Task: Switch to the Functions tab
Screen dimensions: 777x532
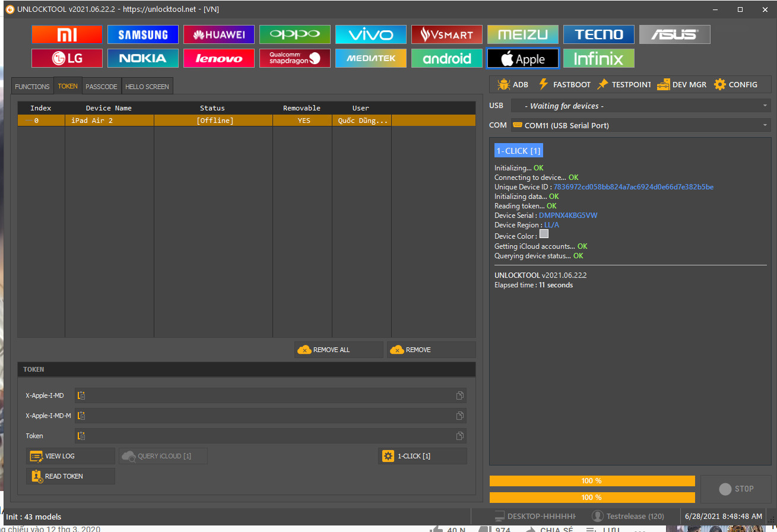Action: pos(32,86)
